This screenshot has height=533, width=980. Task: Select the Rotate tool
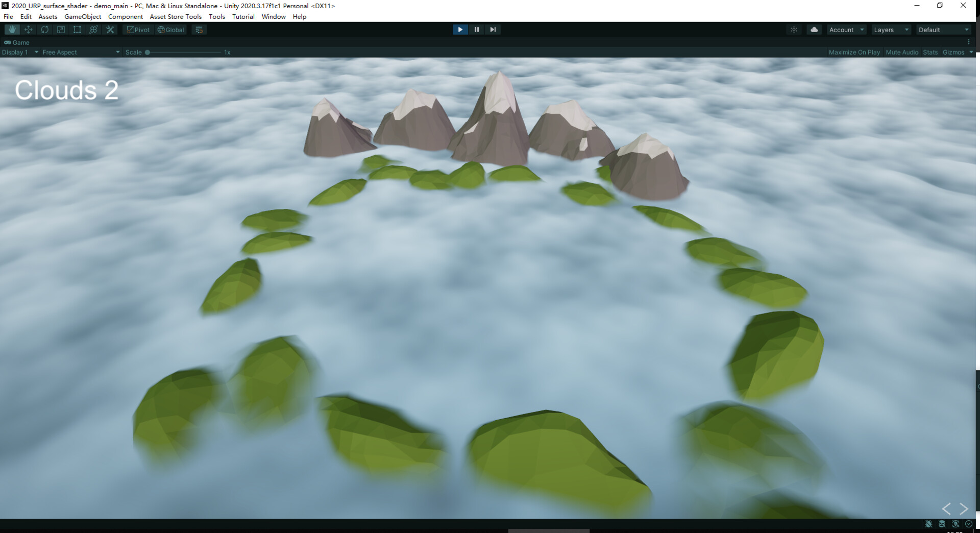pyautogui.click(x=44, y=29)
